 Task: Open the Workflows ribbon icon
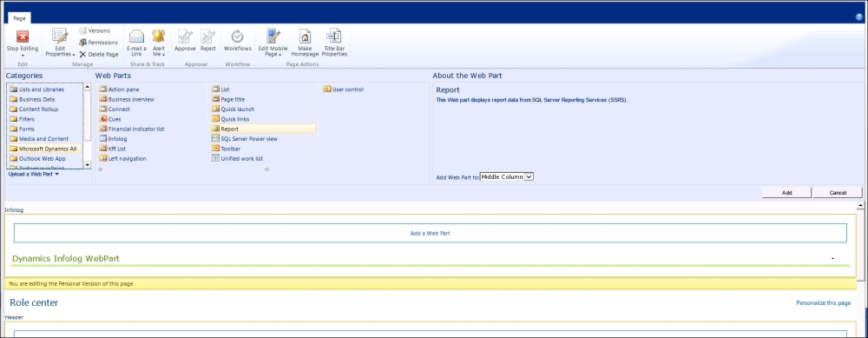(238, 36)
